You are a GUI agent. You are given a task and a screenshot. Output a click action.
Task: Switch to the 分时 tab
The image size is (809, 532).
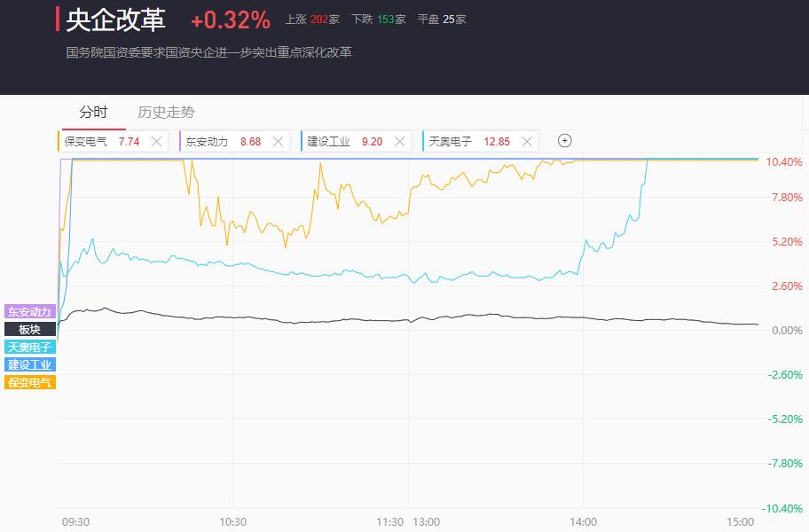tap(93, 113)
